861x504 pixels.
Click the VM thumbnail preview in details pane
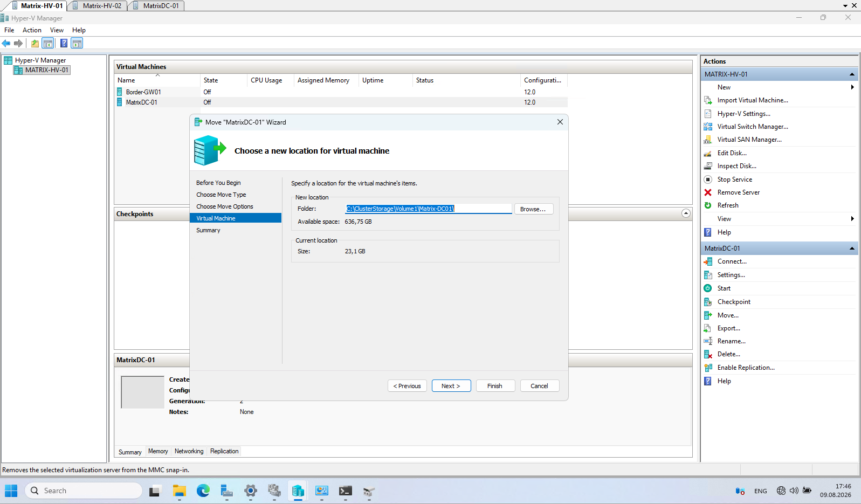(x=142, y=392)
